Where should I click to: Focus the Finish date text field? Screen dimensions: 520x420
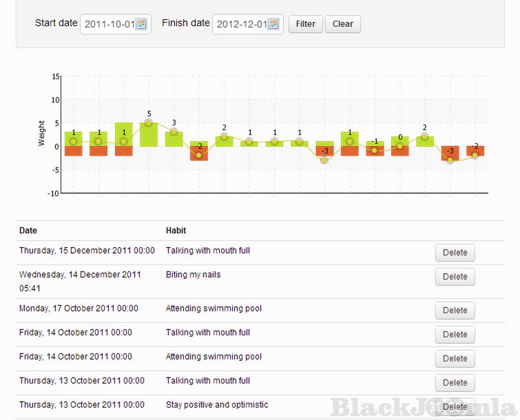[x=240, y=24]
